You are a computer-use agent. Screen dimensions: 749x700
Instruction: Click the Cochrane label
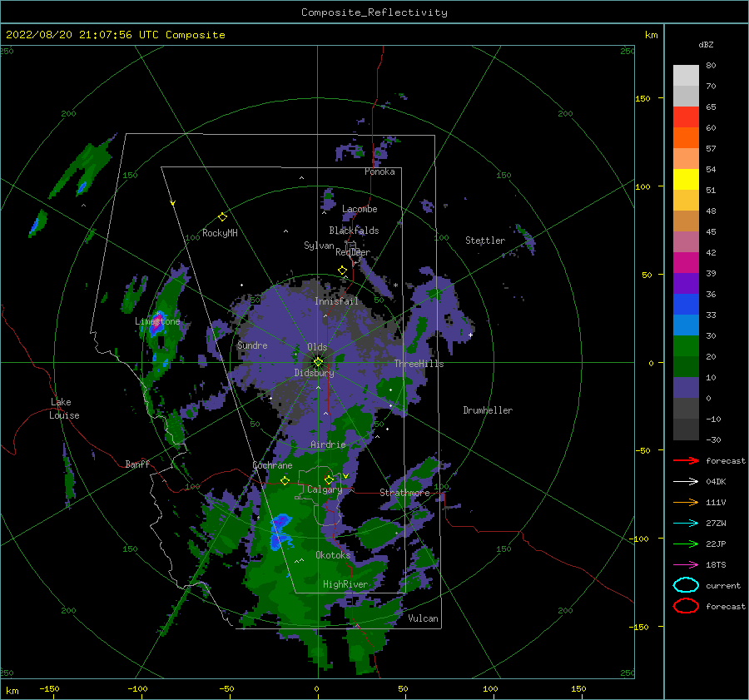coord(272,465)
